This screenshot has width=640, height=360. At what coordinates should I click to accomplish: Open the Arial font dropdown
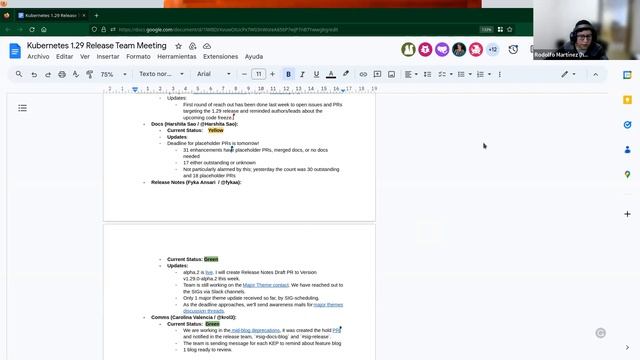(x=213, y=74)
